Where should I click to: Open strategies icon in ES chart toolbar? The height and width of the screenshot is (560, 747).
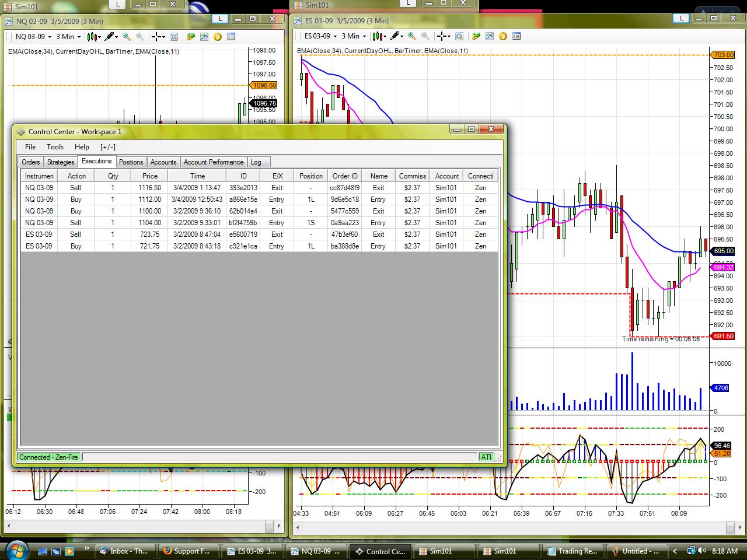(x=476, y=36)
